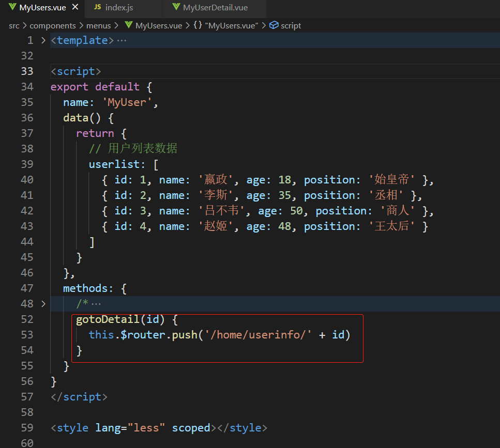Click the JS icon on index.js tab
Viewport: 500px width, 448px height.
(98, 7)
